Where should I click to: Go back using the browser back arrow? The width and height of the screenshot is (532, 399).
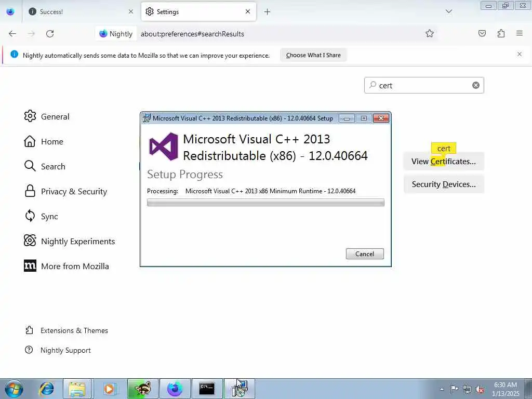pyautogui.click(x=12, y=34)
